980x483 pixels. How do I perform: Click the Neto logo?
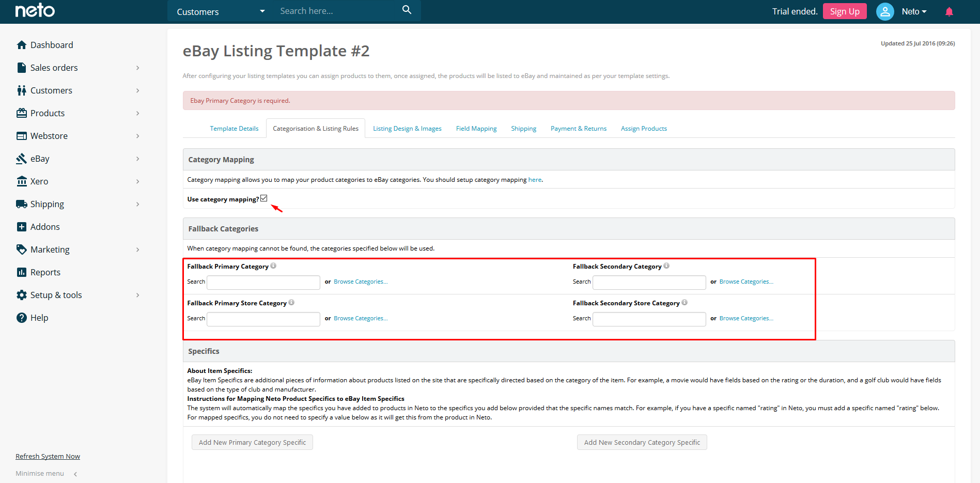[35, 10]
